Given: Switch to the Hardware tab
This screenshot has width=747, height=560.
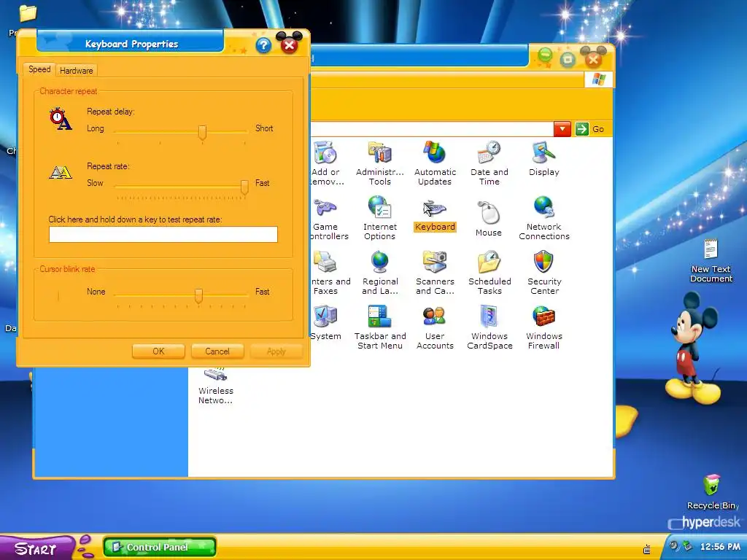Looking at the screenshot, I should (76, 71).
